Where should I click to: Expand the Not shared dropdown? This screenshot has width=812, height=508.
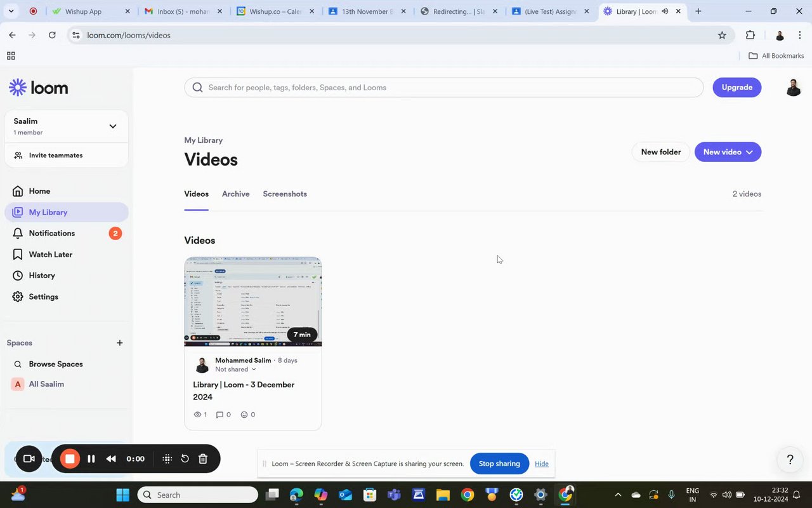coord(235,369)
